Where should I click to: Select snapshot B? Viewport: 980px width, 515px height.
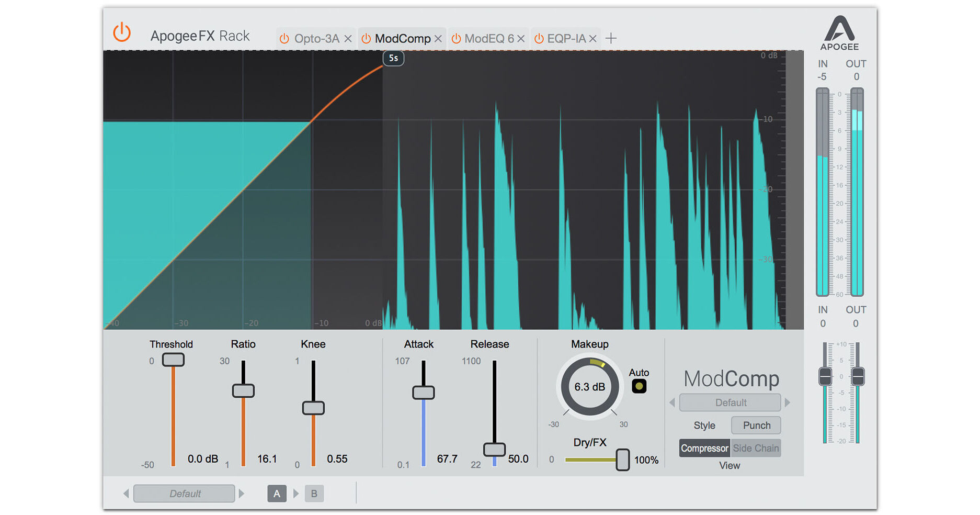point(314,493)
